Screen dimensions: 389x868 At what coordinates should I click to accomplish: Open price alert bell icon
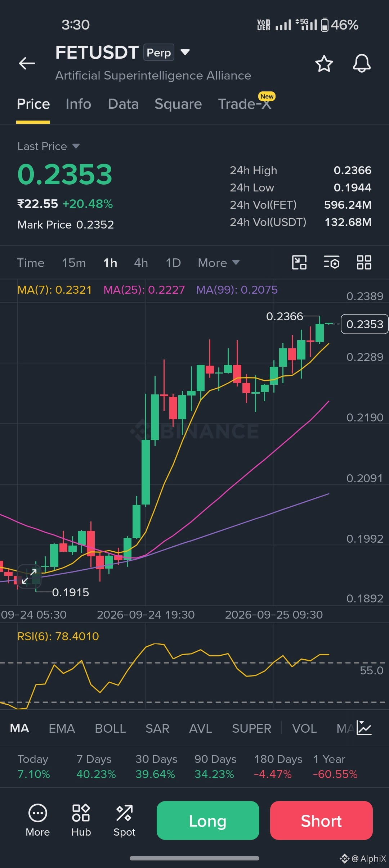point(362,63)
